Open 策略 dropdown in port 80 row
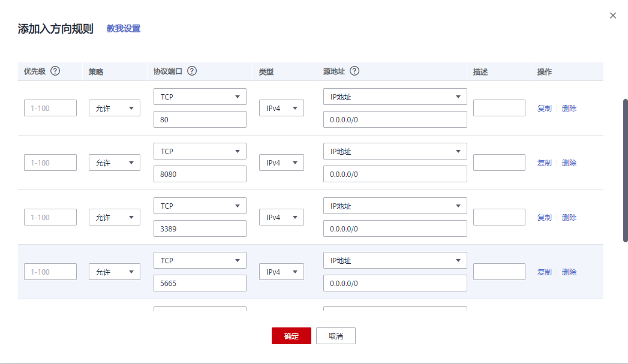 coord(115,108)
